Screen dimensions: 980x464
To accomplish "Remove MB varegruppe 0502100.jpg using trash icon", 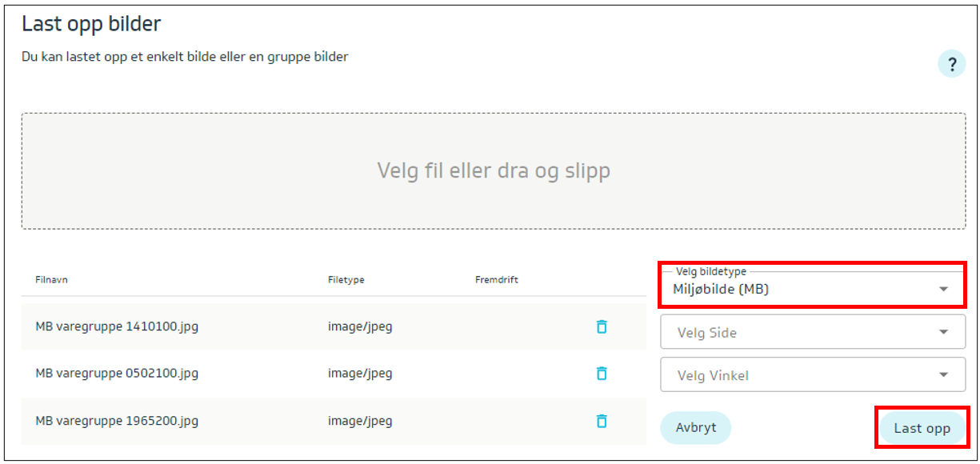I will click(602, 374).
